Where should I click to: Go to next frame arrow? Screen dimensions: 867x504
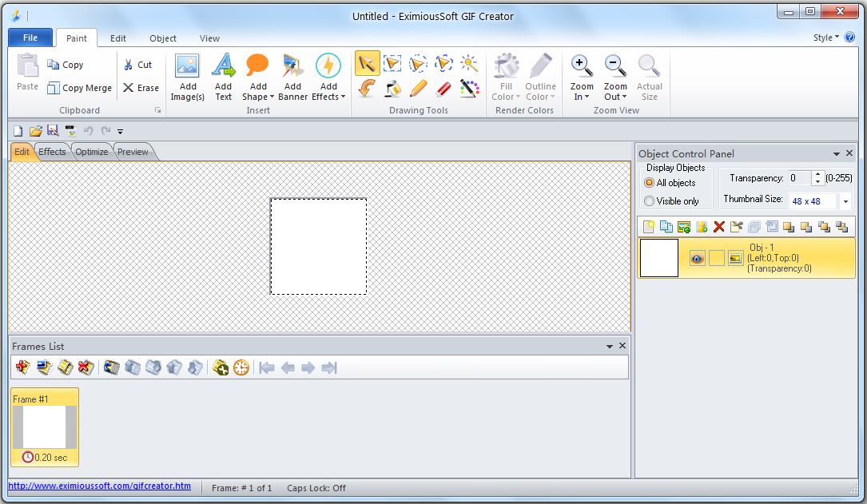click(308, 367)
